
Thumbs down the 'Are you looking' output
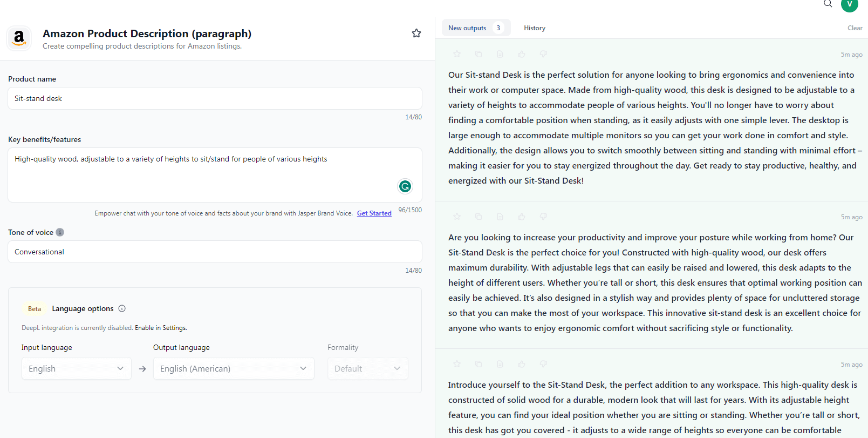pos(543,217)
